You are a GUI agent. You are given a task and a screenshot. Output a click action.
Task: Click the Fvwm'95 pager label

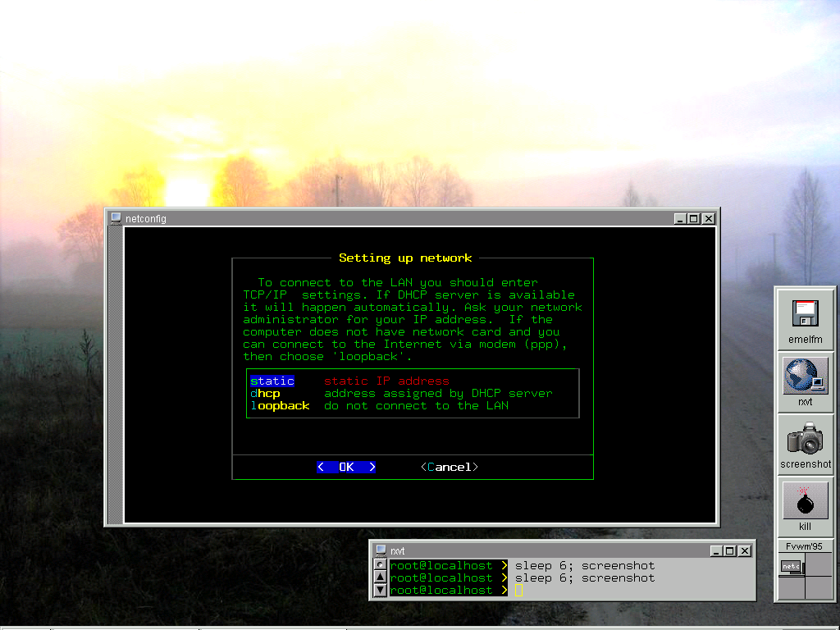pos(804,546)
